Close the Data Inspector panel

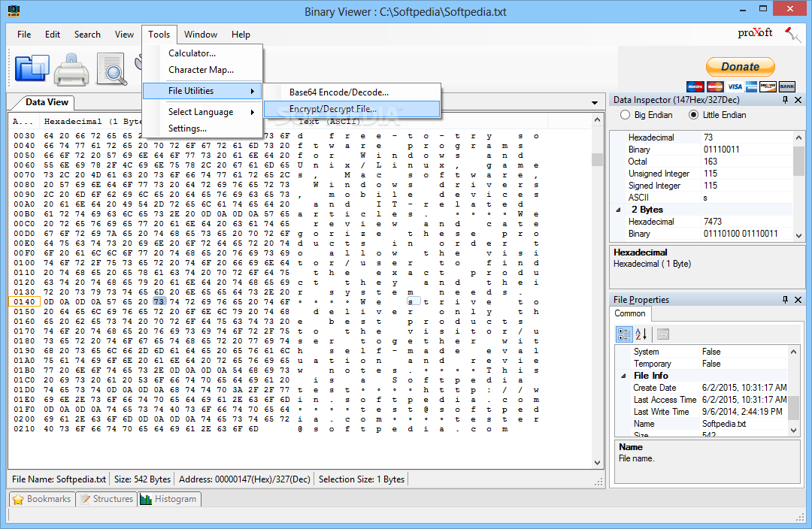pyautogui.click(x=798, y=100)
